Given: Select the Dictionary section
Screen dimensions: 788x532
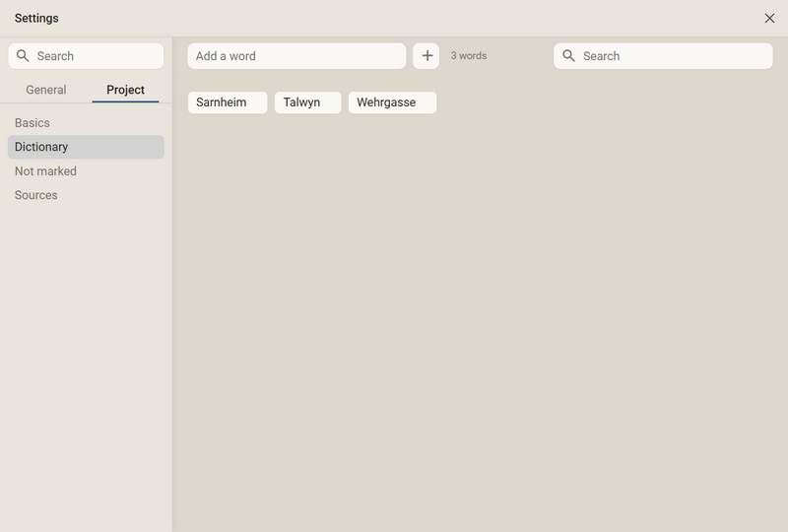Looking at the screenshot, I should (86, 147).
